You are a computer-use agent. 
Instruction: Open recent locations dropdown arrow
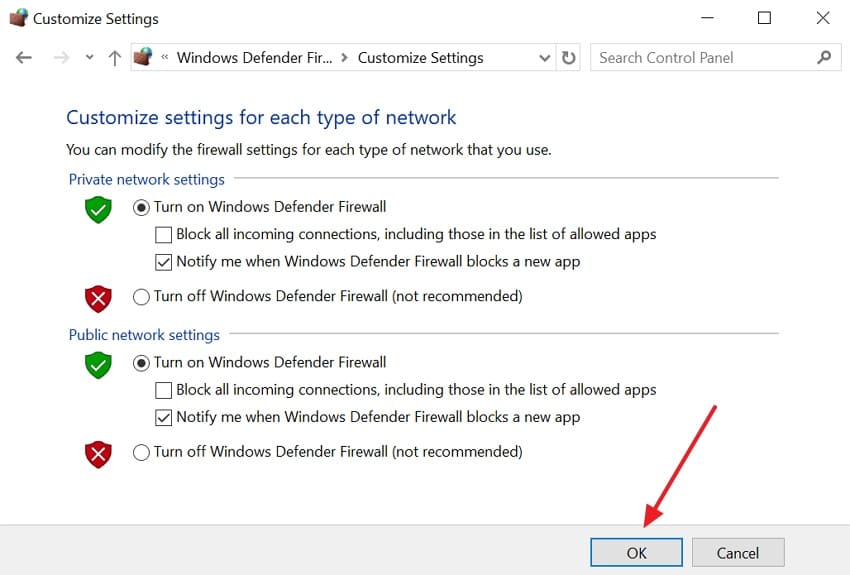89,57
